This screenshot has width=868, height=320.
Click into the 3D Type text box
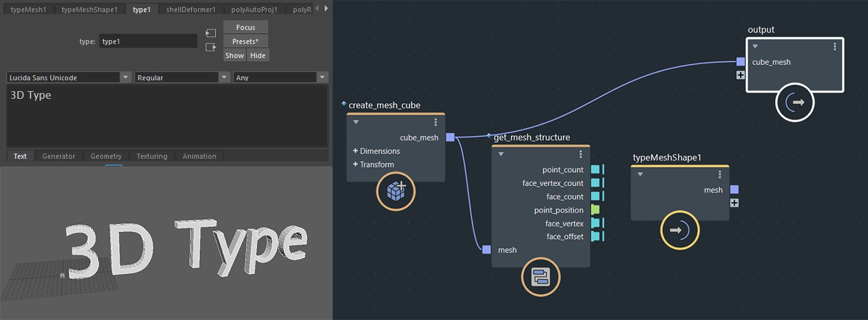[x=167, y=116]
